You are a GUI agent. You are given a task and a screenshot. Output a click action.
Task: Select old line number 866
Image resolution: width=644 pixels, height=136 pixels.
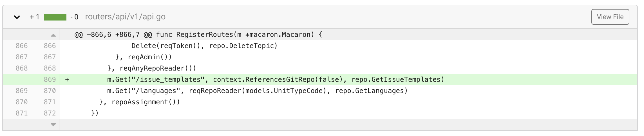click(x=22, y=46)
